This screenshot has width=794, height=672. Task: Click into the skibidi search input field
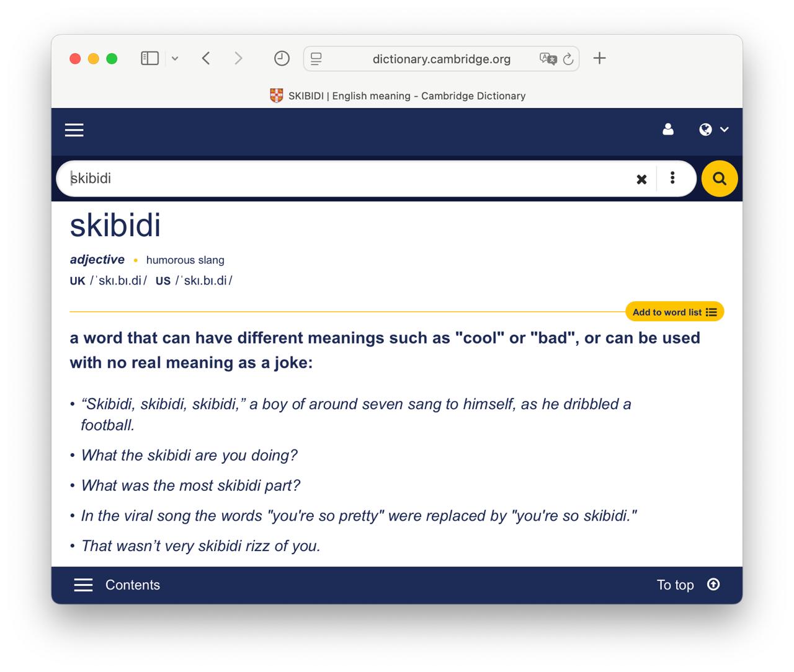pyautogui.click(x=347, y=179)
